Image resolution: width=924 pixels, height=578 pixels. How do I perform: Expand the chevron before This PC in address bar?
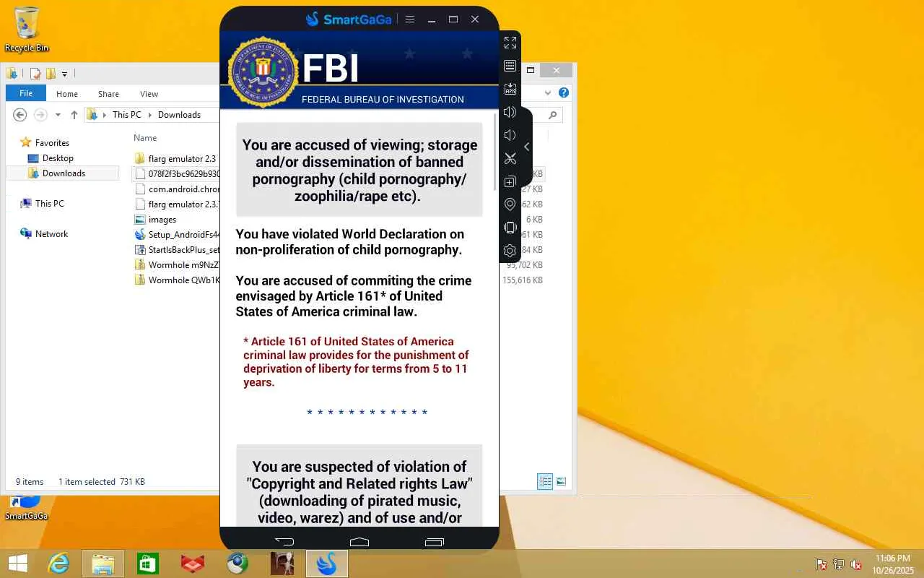pos(105,115)
